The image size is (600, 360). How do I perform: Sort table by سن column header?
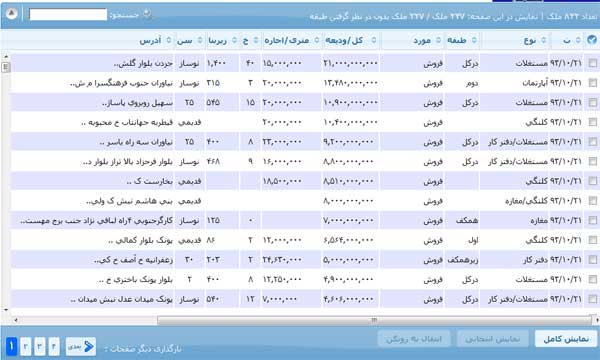[x=184, y=40]
